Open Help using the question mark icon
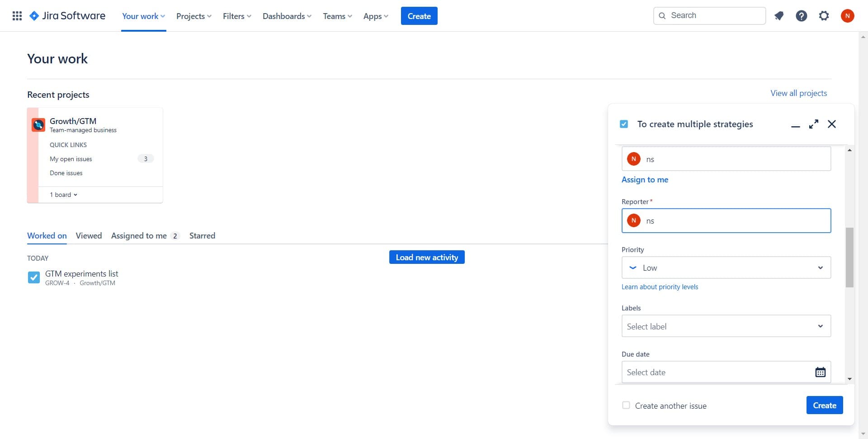The image size is (868, 439). [802, 15]
